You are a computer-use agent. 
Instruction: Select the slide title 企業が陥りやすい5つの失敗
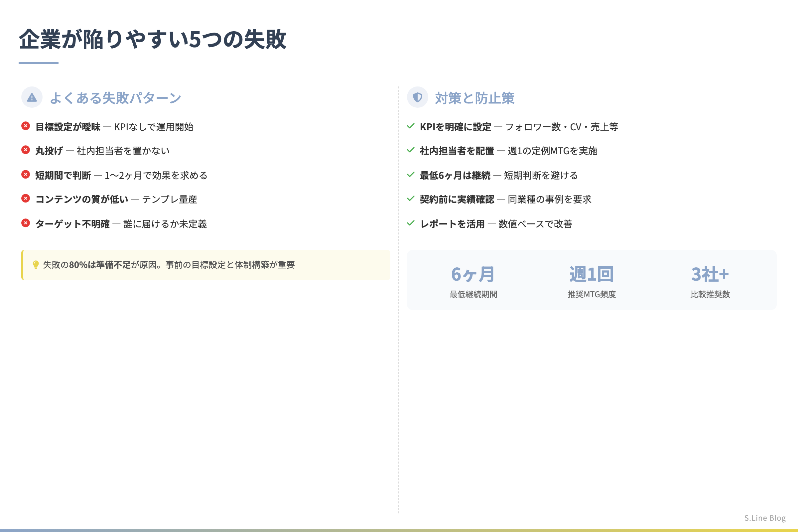pyautogui.click(x=153, y=39)
